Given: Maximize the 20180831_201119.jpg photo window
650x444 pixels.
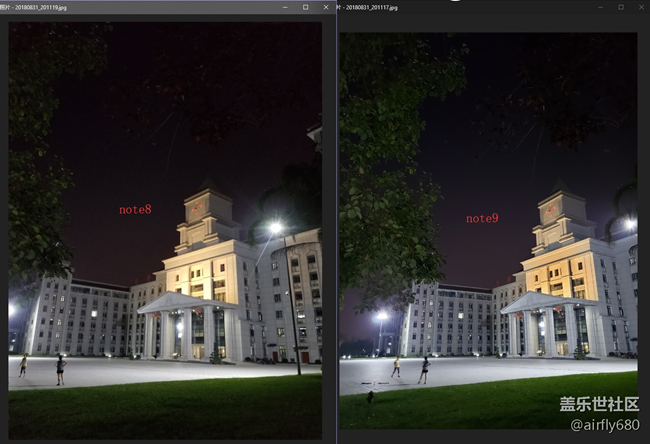Looking at the screenshot, I should [x=305, y=7].
